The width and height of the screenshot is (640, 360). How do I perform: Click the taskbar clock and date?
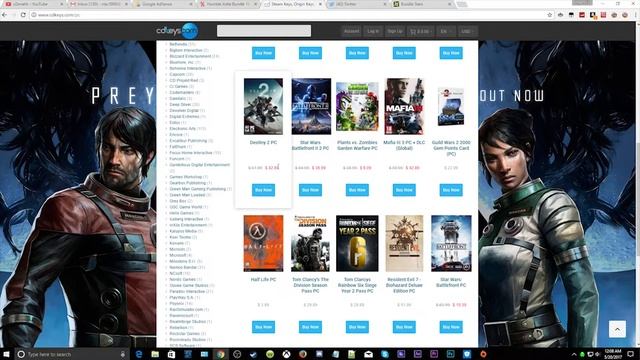pos(613,354)
